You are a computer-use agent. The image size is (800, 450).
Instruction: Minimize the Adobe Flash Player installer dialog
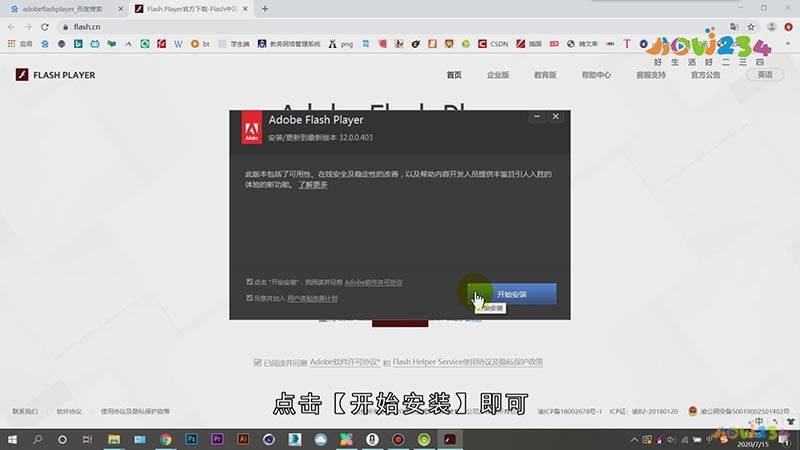click(x=537, y=117)
